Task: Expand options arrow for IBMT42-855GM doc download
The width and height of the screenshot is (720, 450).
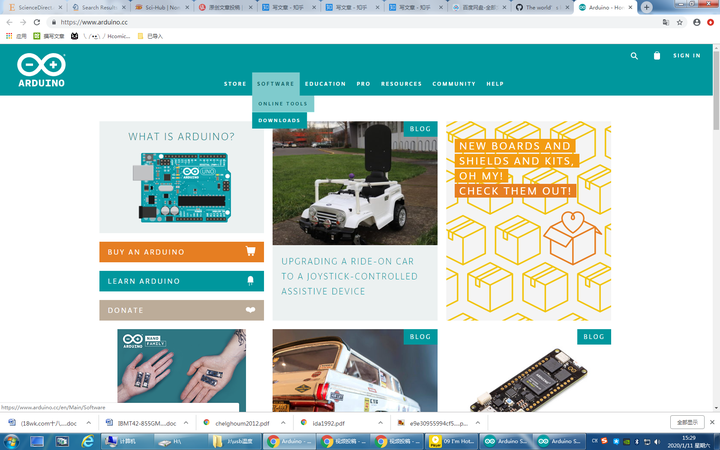Action: point(186,423)
